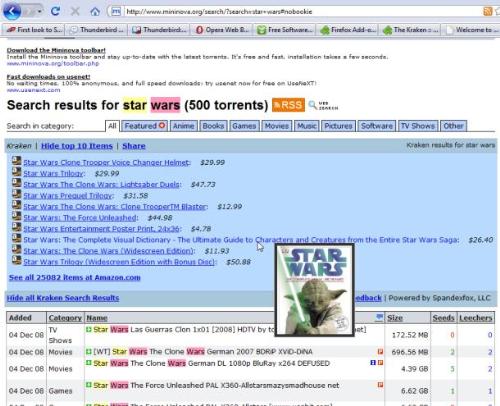The image size is (500, 406).
Task: Open the browser Home page icon
Action: [95, 12]
